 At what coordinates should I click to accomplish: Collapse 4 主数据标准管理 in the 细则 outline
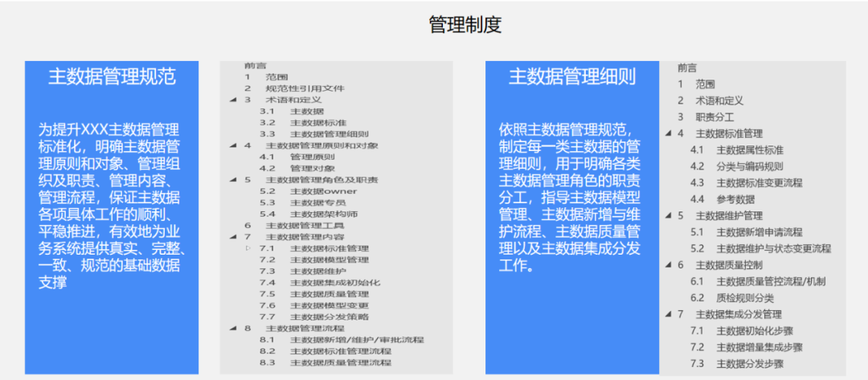coord(669,133)
